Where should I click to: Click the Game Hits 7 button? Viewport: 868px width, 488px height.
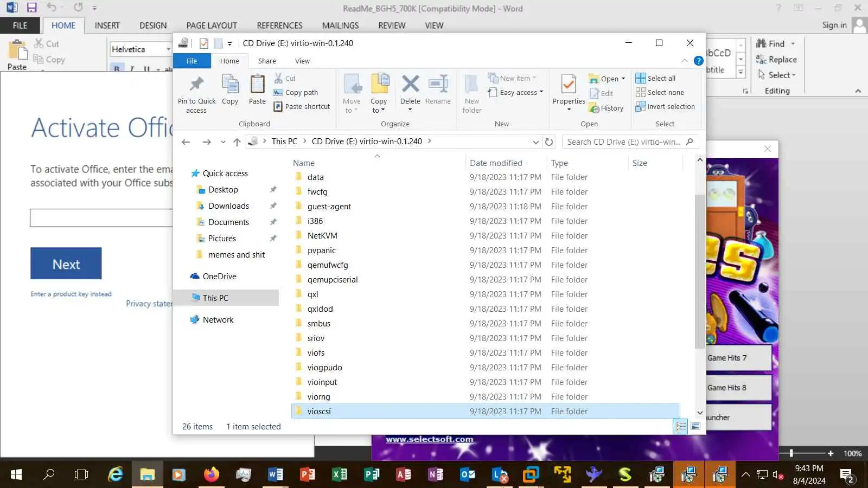(x=739, y=358)
